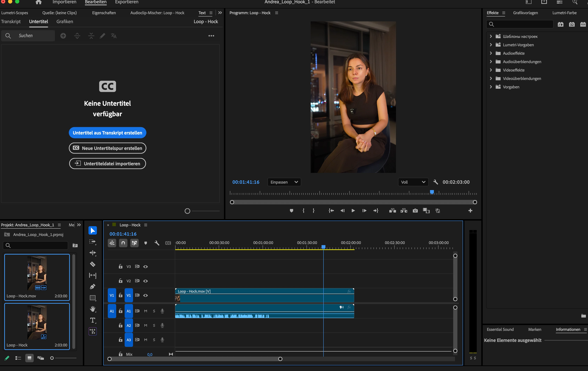
Task: Expand the Videoeffekte folder
Action: coord(491,70)
